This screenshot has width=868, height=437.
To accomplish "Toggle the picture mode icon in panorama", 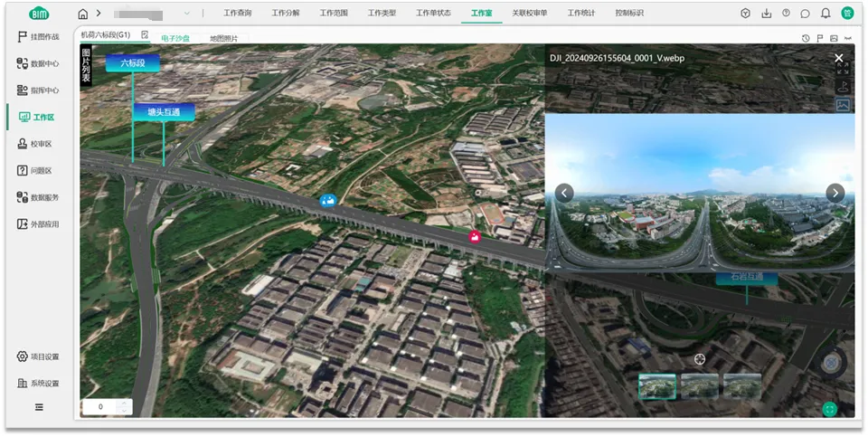I will pyautogui.click(x=843, y=105).
